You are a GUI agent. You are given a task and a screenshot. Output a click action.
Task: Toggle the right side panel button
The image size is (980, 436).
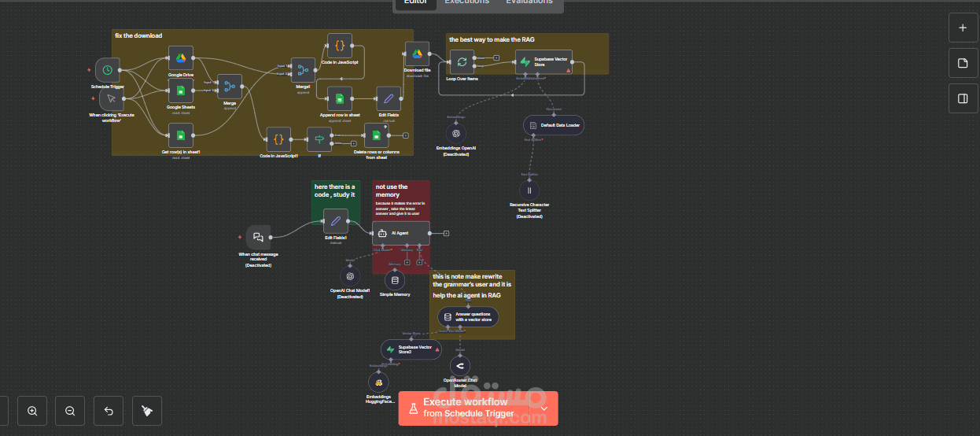(963, 98)
